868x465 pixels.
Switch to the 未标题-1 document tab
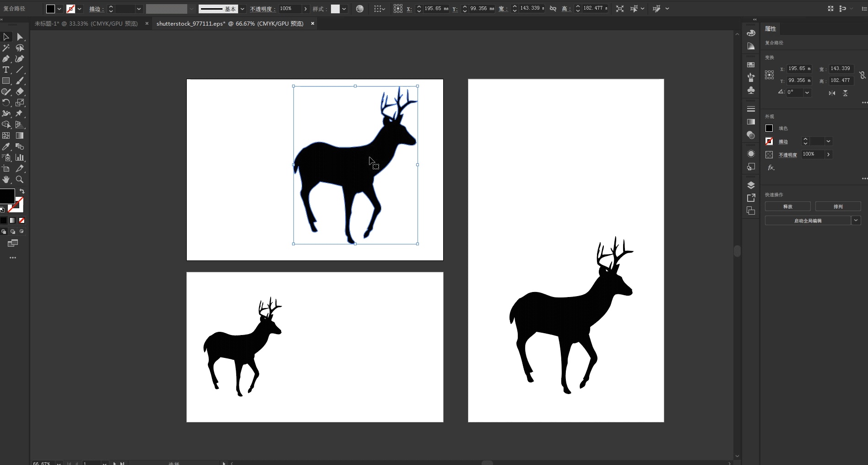[86, 24]
